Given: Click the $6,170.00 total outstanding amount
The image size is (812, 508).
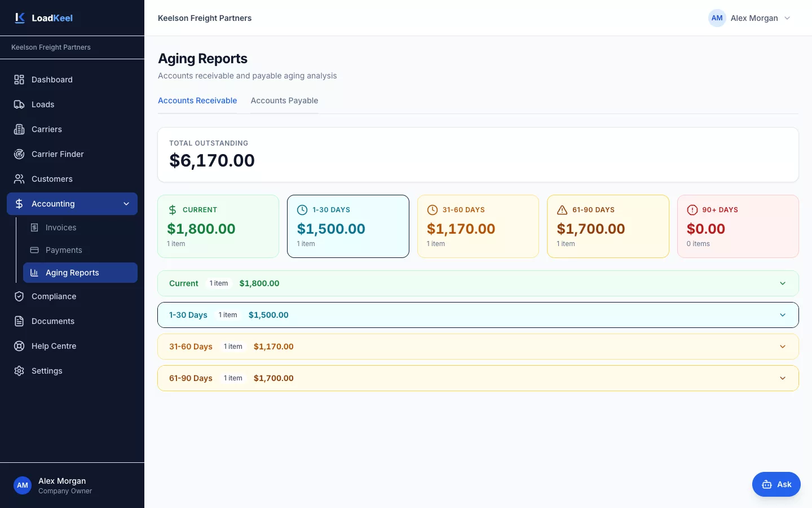Looking at the screenshot, I should (212, 160).
